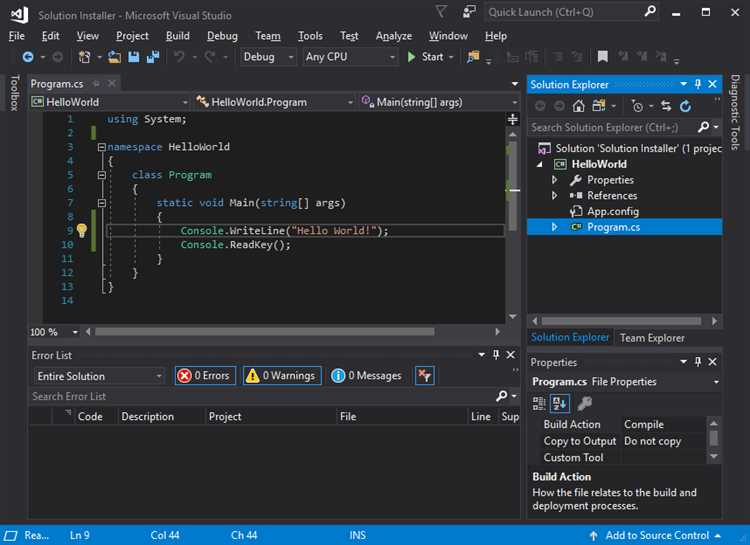Click the Solution Explorer refresh icon
The width and height of the screenshot is (750, 545).
tap(685, 106)
